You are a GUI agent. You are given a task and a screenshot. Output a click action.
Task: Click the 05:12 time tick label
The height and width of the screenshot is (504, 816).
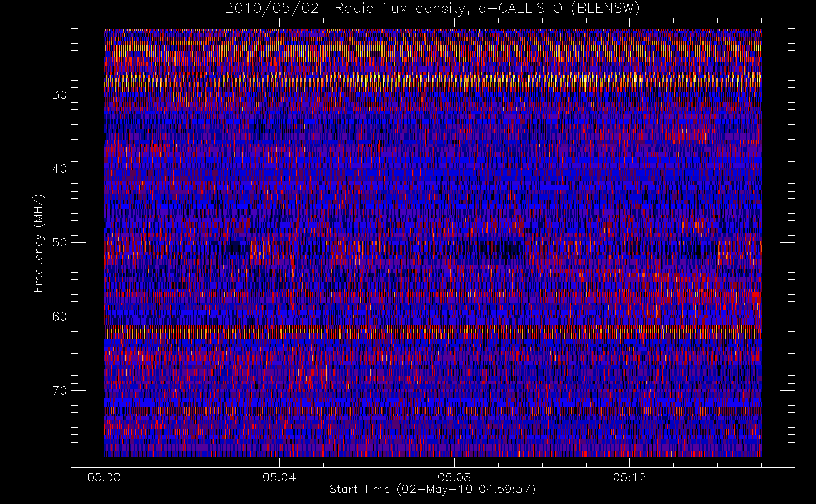(629, 477)
